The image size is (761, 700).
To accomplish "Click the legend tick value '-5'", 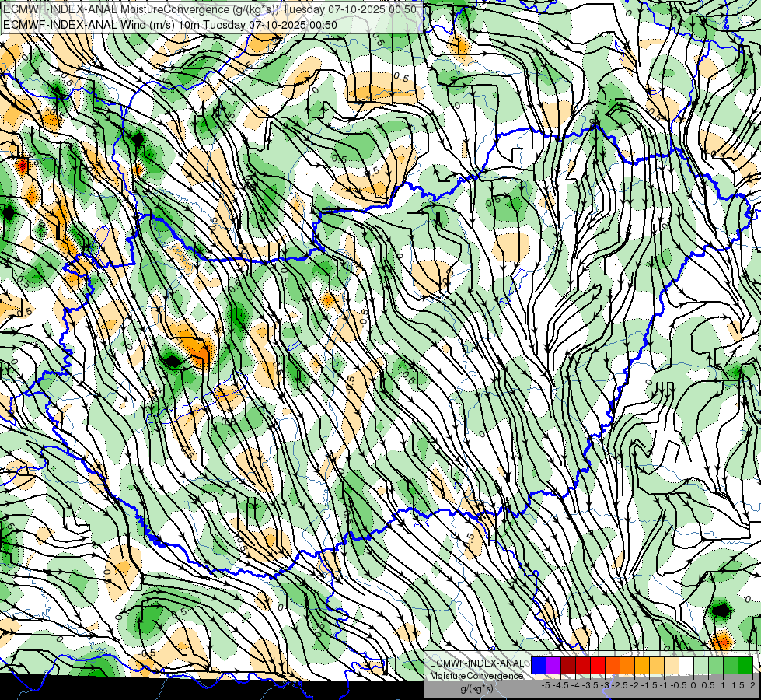I will coord(546,685).
